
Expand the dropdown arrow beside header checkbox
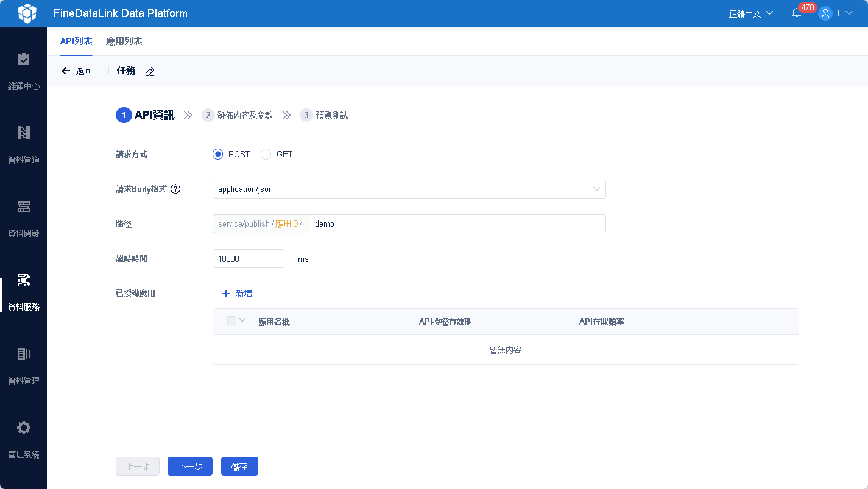click(x=242, y=320)
